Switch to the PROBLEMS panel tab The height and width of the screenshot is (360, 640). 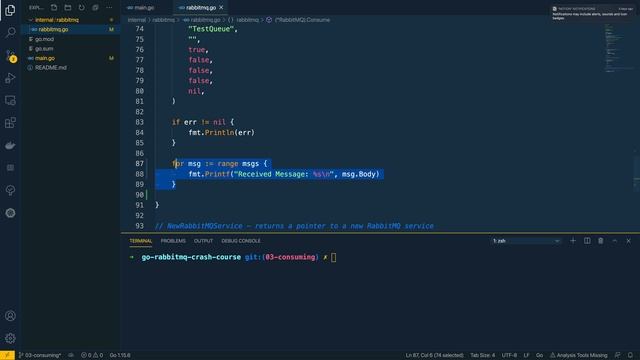click(173, 241)
